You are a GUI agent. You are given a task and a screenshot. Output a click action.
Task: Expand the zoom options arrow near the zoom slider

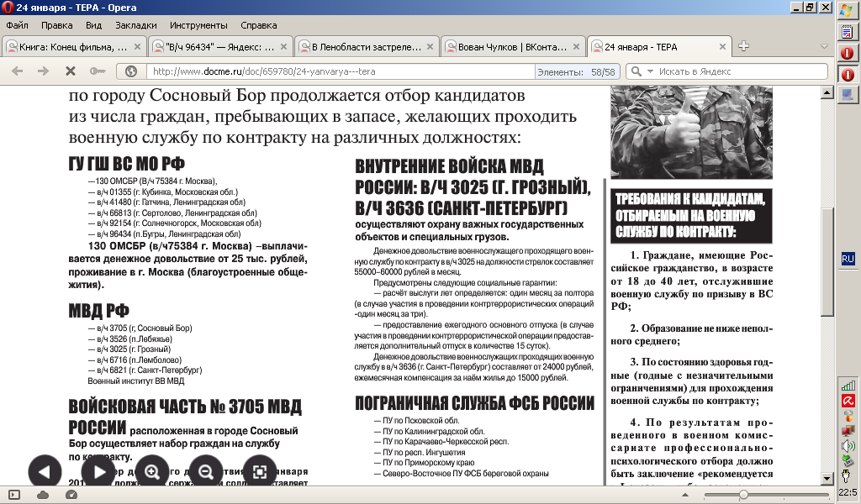click(684, 495)
